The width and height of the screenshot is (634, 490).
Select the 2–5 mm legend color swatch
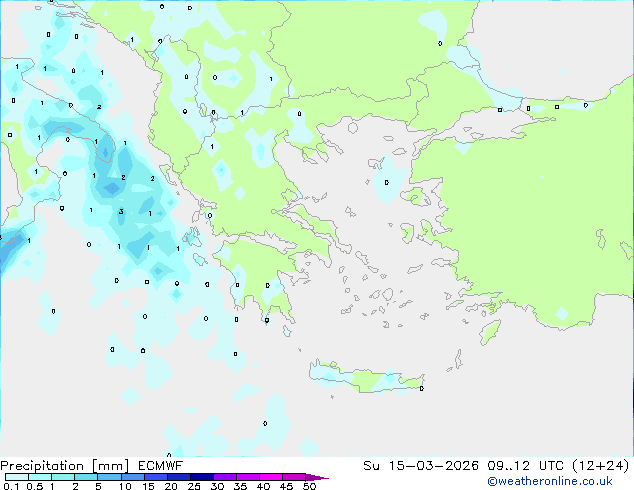(86, 477)
